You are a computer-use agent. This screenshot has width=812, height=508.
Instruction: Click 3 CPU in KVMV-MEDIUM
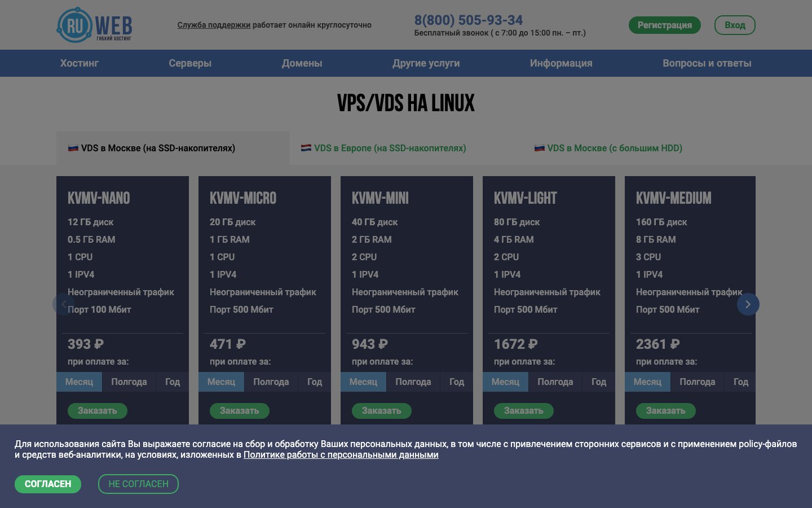tap(648, 257)
